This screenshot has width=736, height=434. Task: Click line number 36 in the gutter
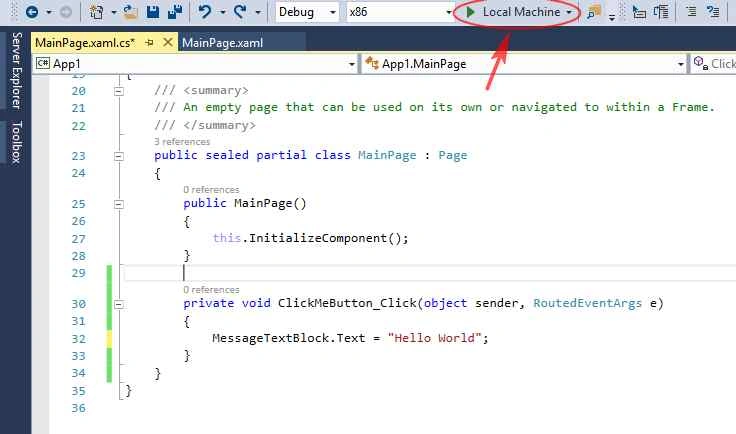point(78,408)
